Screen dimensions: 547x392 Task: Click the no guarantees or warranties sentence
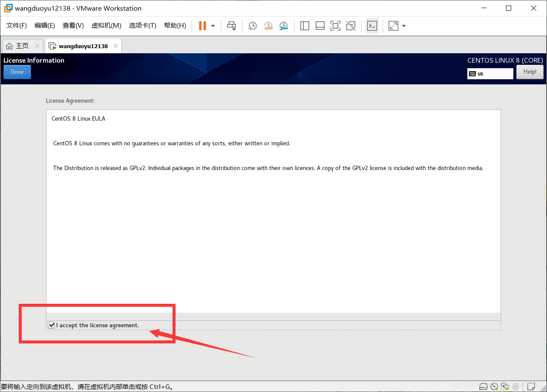pos(172,143)
